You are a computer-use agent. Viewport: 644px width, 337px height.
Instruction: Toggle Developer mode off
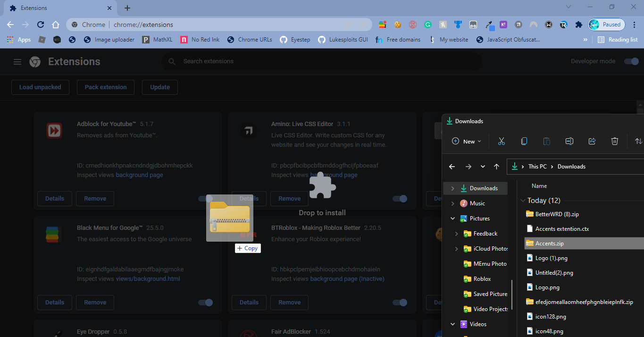coord(631,61)
